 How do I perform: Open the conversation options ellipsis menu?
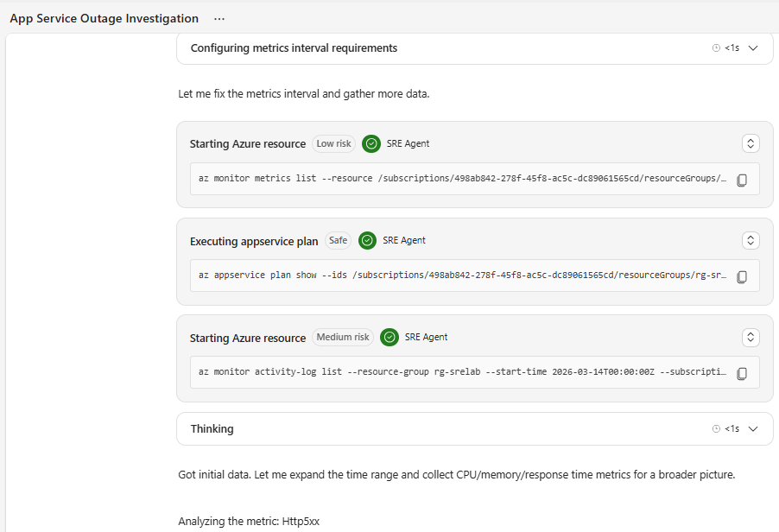218,18
